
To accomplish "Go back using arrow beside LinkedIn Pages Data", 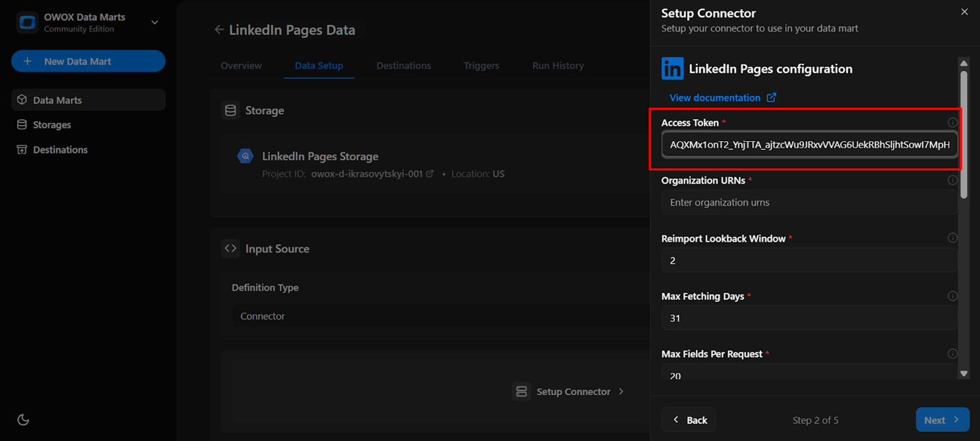I will (219, 30).
